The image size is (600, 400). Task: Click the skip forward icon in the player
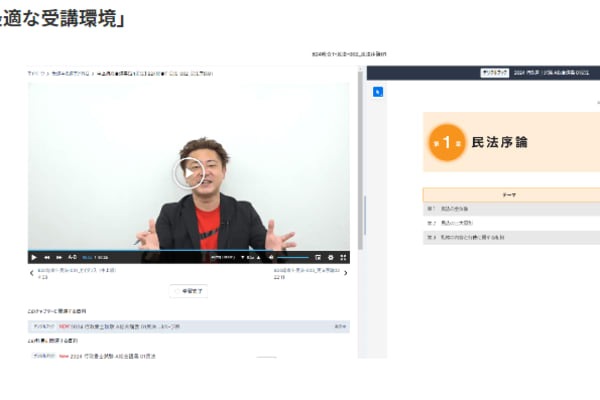click(59, 257)
